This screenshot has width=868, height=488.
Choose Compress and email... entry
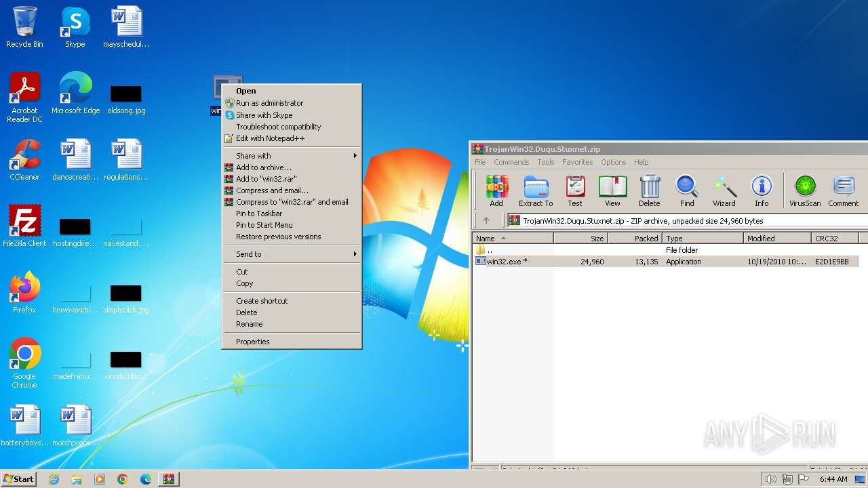pyautogui.click(x=292, y=190)
